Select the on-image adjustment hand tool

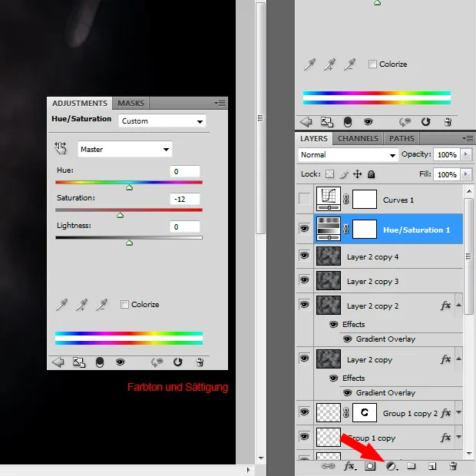coord(61,148)
